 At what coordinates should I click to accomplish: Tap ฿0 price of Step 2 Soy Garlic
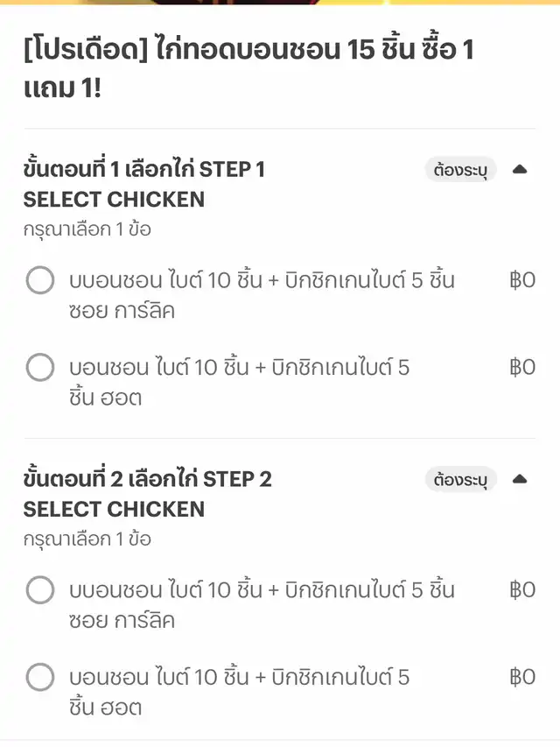(x=521, y=590)
